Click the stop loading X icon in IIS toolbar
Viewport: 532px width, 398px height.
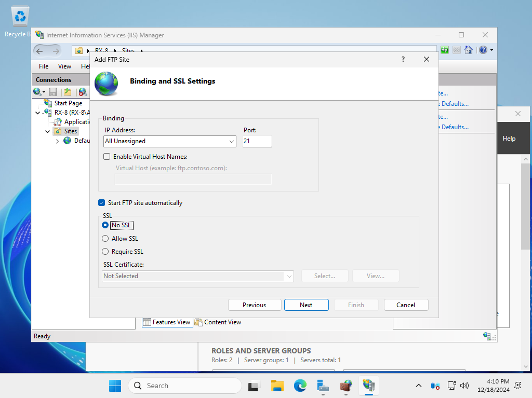point(457,50)
